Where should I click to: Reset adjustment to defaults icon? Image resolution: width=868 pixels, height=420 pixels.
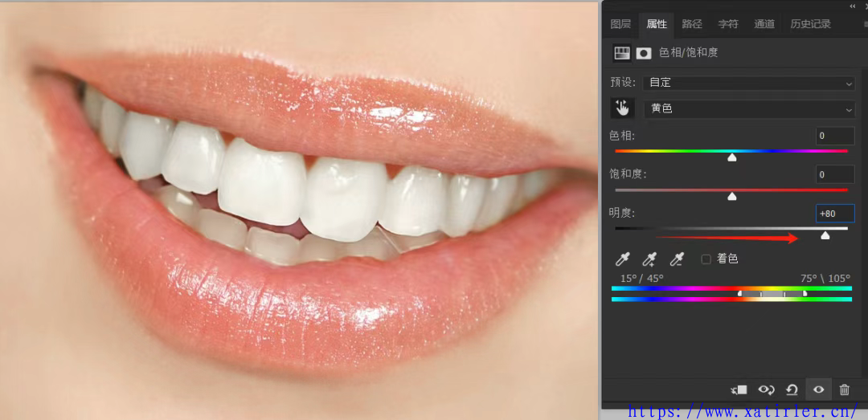792,389
